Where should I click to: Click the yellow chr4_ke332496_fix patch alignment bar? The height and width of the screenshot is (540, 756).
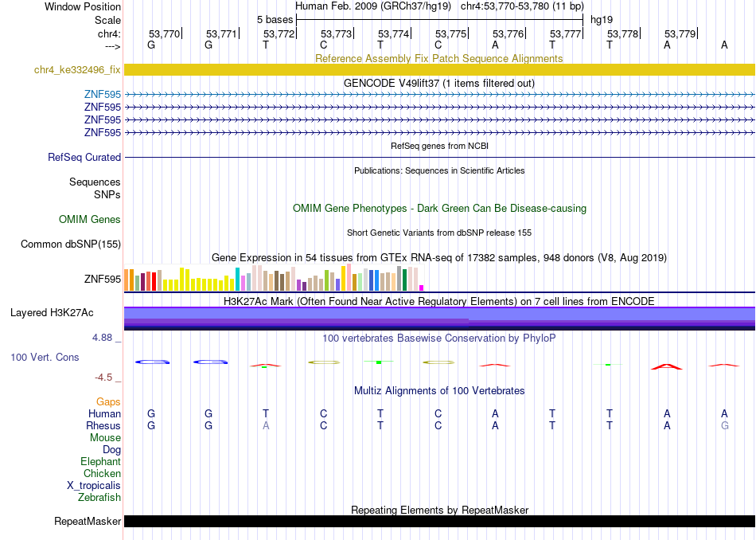(x=439, y=69)
